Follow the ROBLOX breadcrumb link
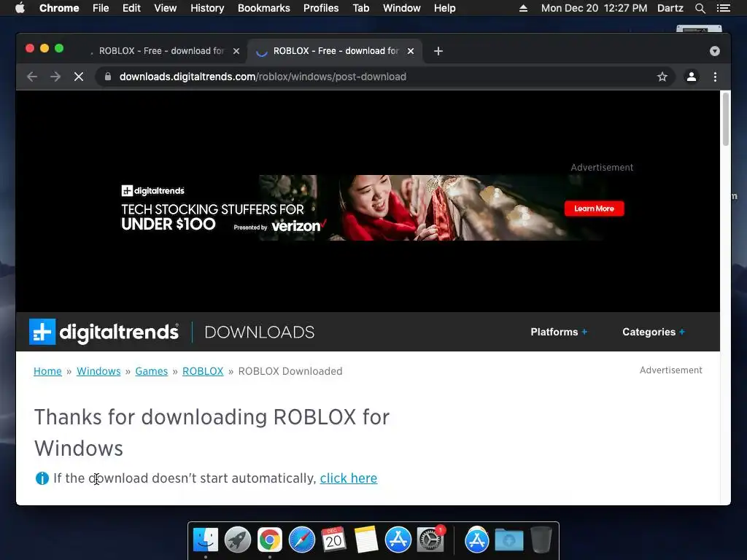 pyautogui.click(x=203, y=371)
